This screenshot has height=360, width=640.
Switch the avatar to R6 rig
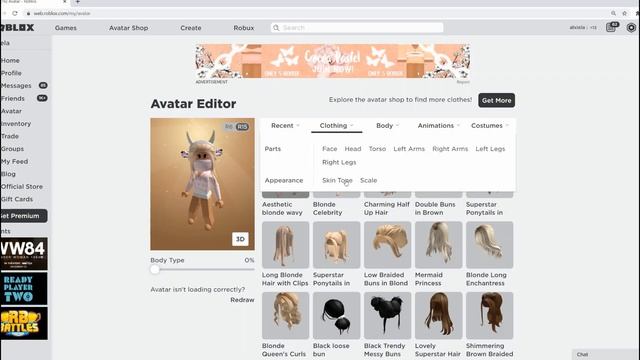(x=229, y=127)
